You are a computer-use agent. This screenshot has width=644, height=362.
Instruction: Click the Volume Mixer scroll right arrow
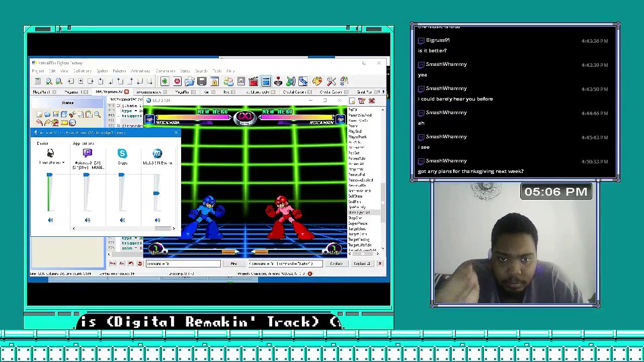(174, 229)
